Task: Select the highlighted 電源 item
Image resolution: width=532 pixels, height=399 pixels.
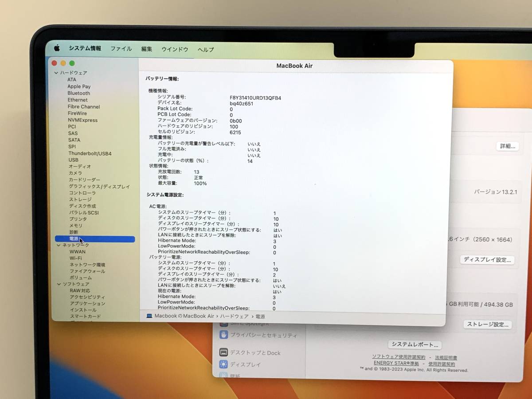Action: 95,239
